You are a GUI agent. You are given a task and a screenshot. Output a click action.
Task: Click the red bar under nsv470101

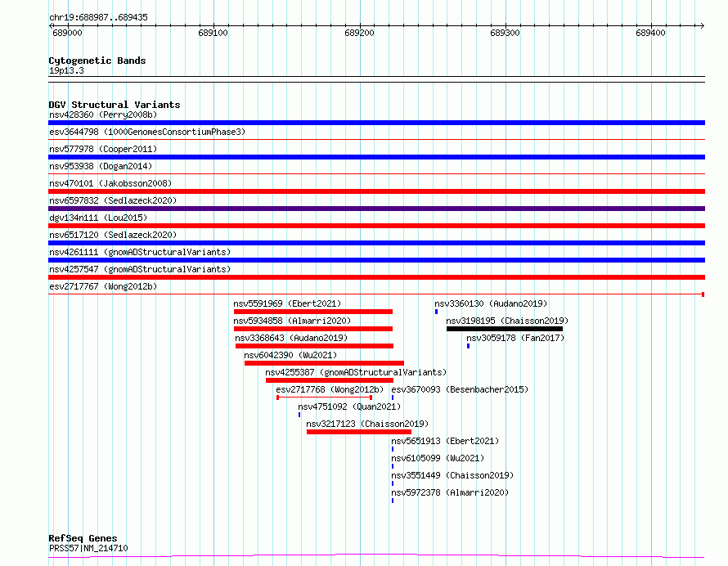point(376,191)
